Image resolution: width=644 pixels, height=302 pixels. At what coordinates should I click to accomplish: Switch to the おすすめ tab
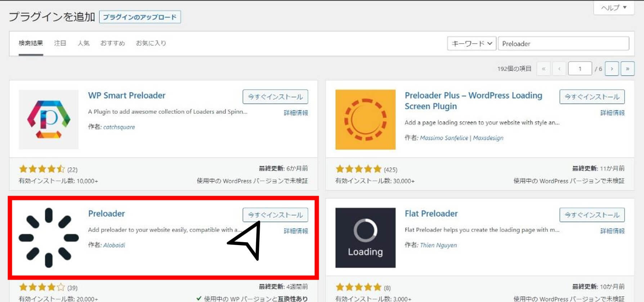coord(113,43)
